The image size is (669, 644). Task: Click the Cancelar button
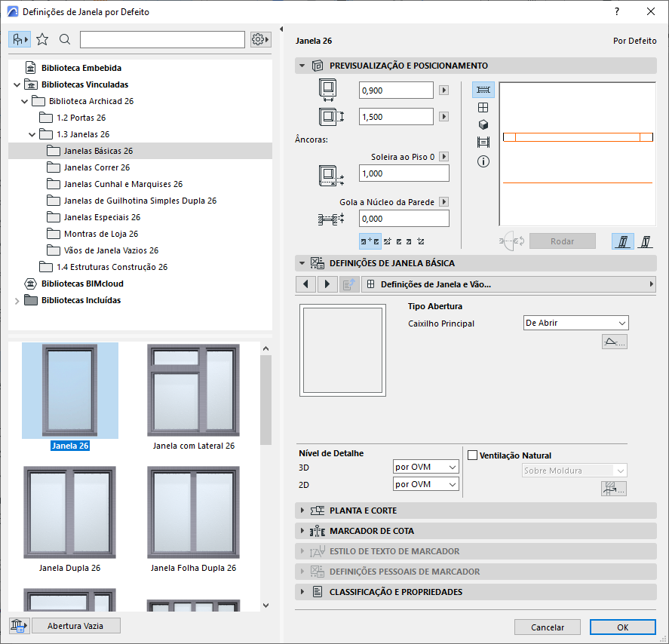(x=547, y=627)
